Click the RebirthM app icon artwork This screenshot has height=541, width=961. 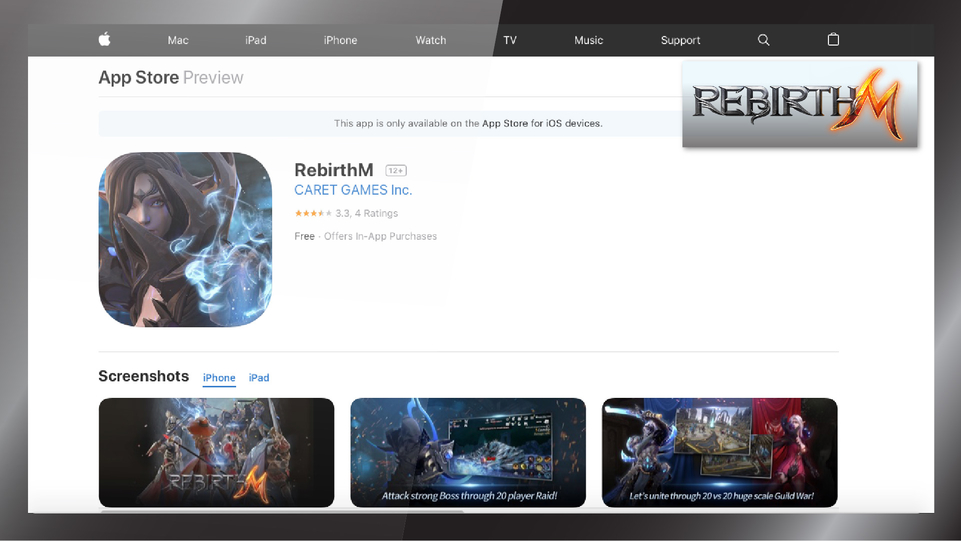pos(185,240)
